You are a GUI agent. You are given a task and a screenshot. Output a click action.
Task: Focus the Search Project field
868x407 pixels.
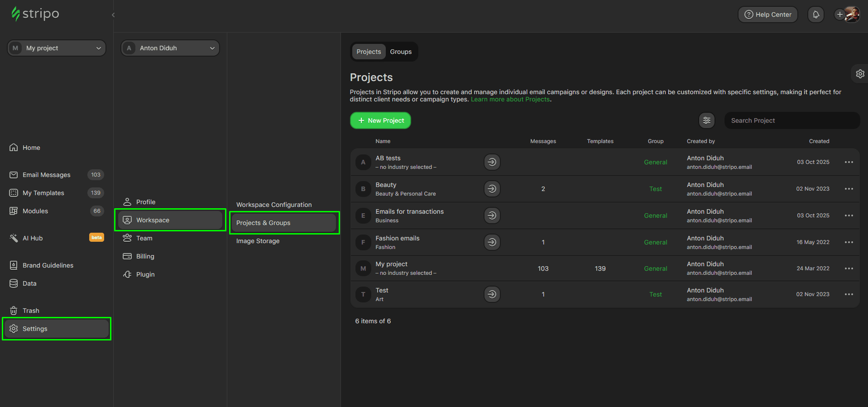[792, 120]
